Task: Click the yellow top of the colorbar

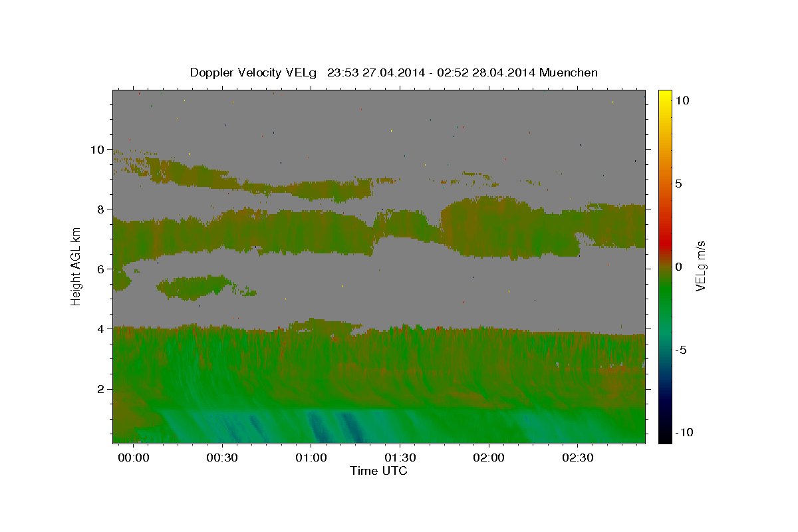Action: click(664, 94)
